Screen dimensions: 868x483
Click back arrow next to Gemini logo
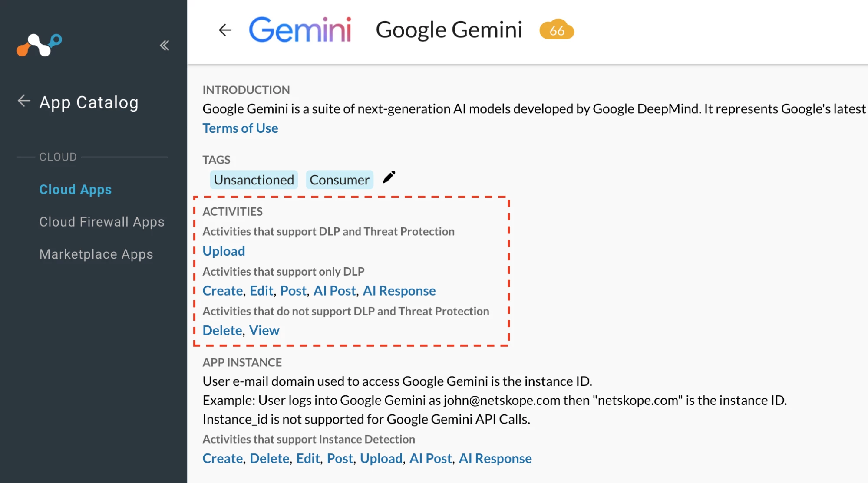225,30
